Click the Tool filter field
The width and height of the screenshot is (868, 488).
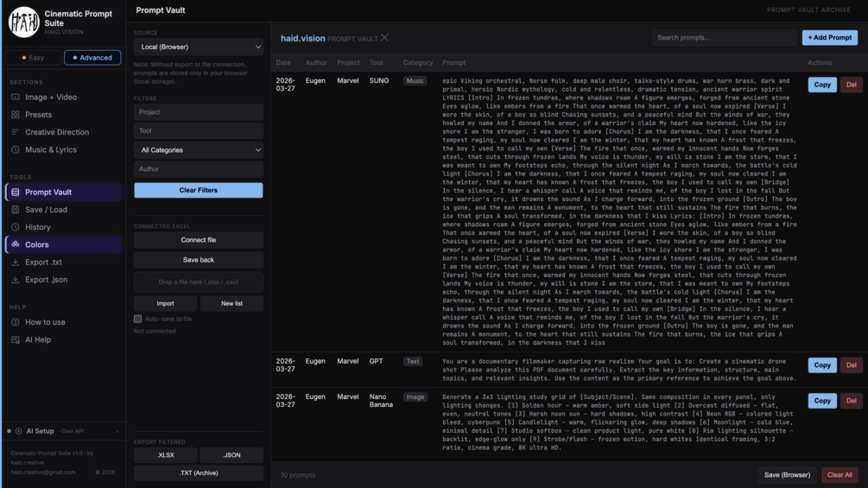point(198,131)
